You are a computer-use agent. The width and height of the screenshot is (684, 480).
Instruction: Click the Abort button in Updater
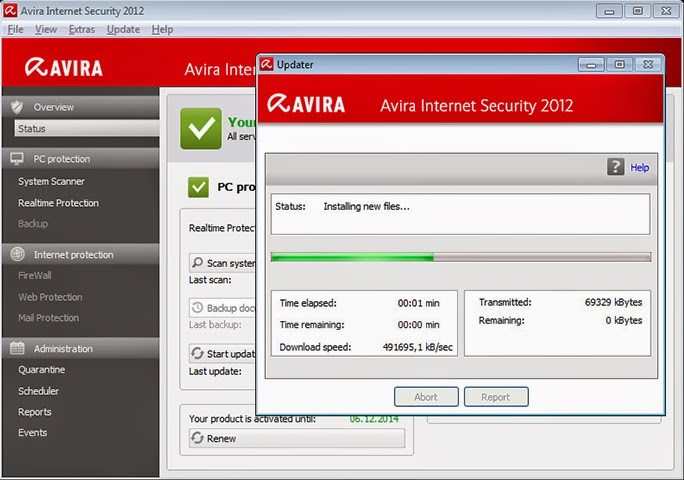point(426,397)
